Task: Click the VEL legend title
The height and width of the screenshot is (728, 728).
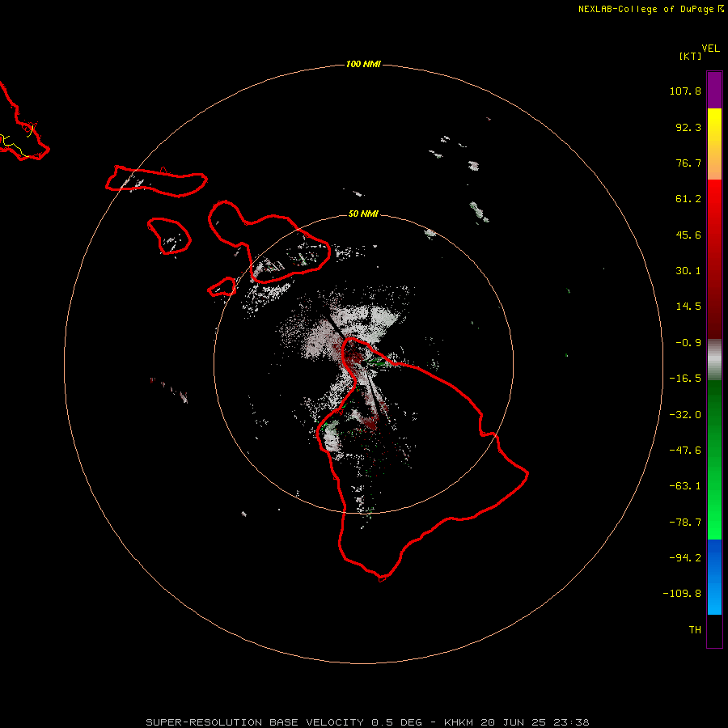Action: click(710, 49)
